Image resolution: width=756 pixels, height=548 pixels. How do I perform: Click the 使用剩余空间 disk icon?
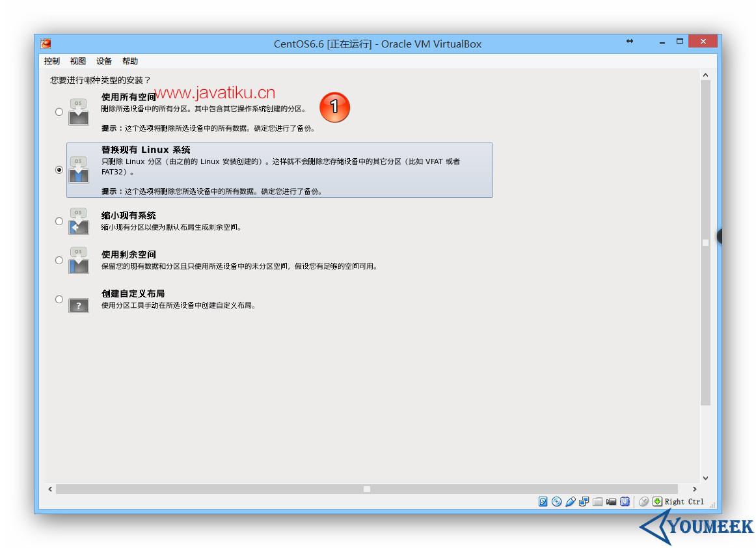79,260
